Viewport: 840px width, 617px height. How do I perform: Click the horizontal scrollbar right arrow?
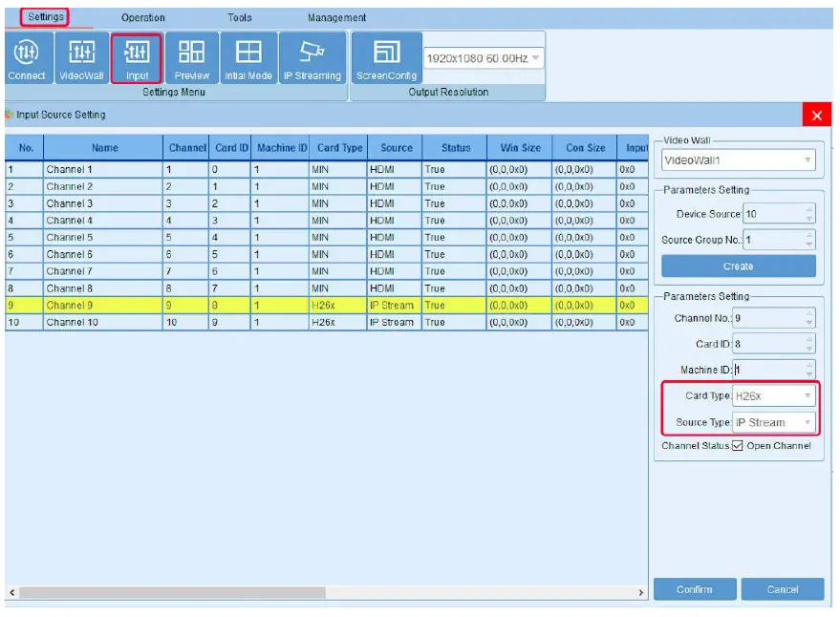click(x=642, y=593)
